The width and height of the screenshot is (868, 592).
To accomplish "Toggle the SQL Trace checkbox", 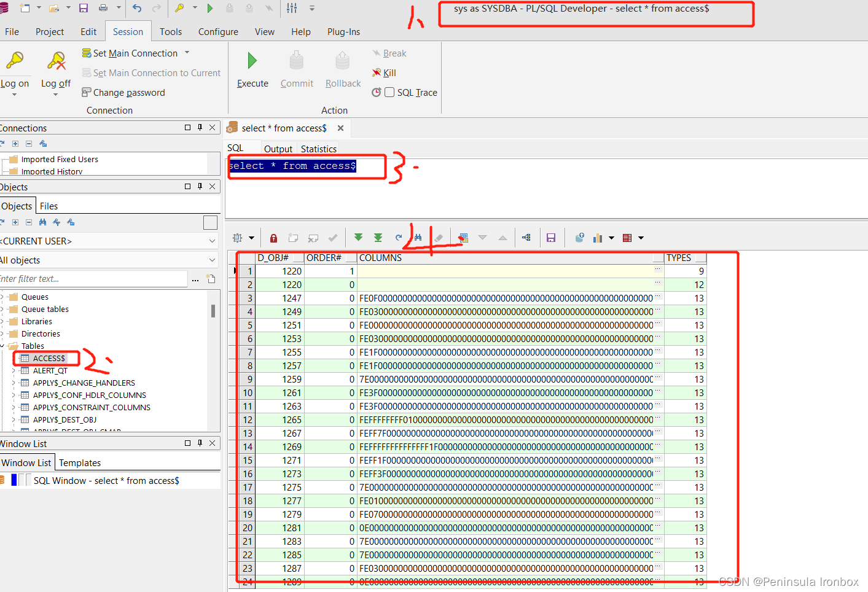I will (389, 92).
